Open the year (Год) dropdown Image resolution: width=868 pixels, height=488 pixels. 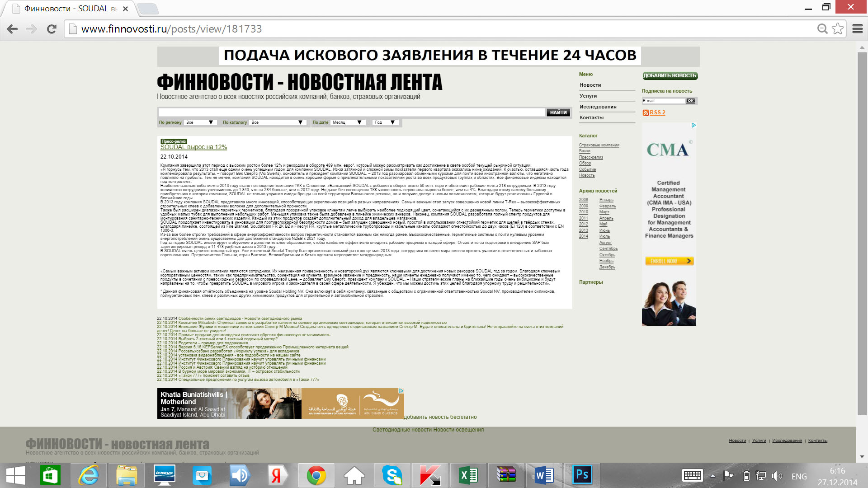click(x=385, y=122)
